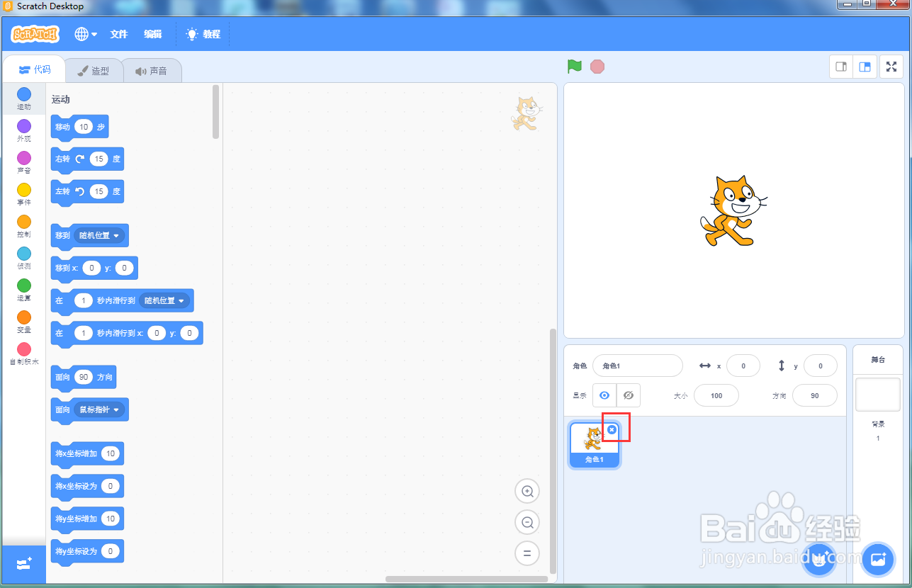Zoom in the code workspace
This screenshot has height=588, width=912.
coord(527,491)
